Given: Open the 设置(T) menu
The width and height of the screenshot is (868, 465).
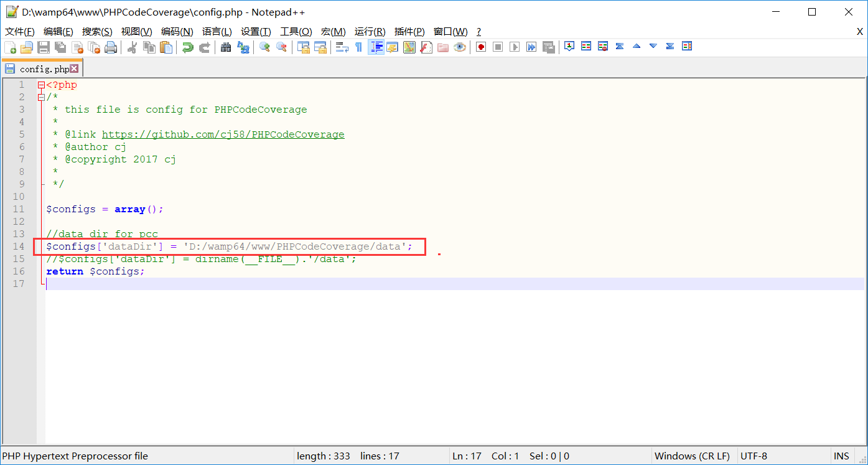Looking at the screenshot, I should [x=256, y=32].
